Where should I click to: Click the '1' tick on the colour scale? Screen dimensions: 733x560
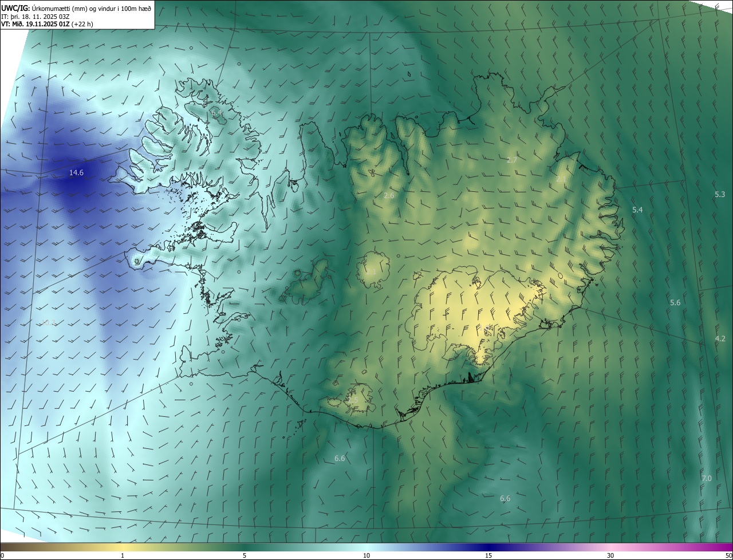123,555
